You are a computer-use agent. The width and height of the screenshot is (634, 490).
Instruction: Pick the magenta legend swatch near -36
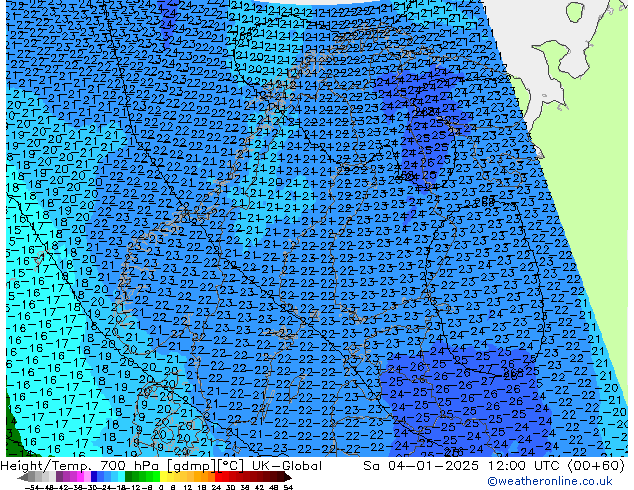[80, 476]
